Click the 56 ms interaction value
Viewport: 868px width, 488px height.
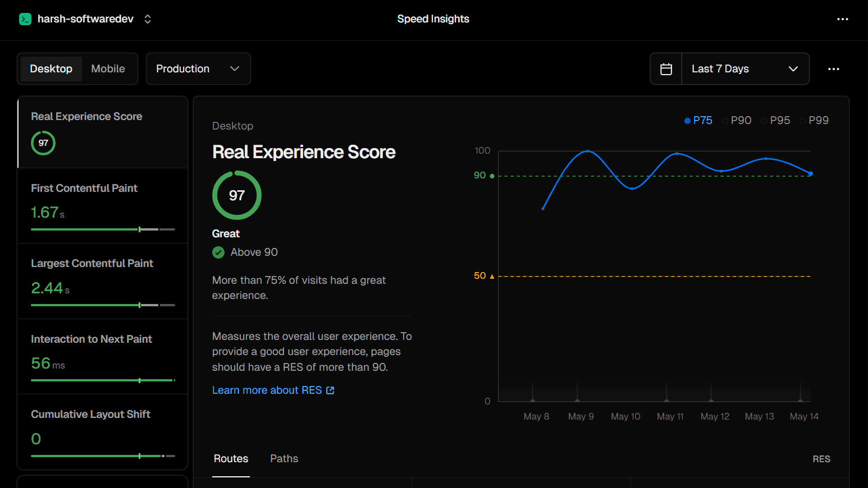coord(48,363)
